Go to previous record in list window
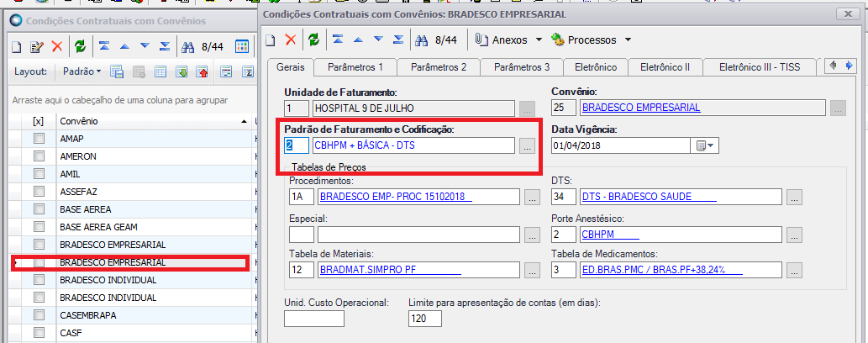This screenshot has height=343, width=868. click(x=124, y=46)
